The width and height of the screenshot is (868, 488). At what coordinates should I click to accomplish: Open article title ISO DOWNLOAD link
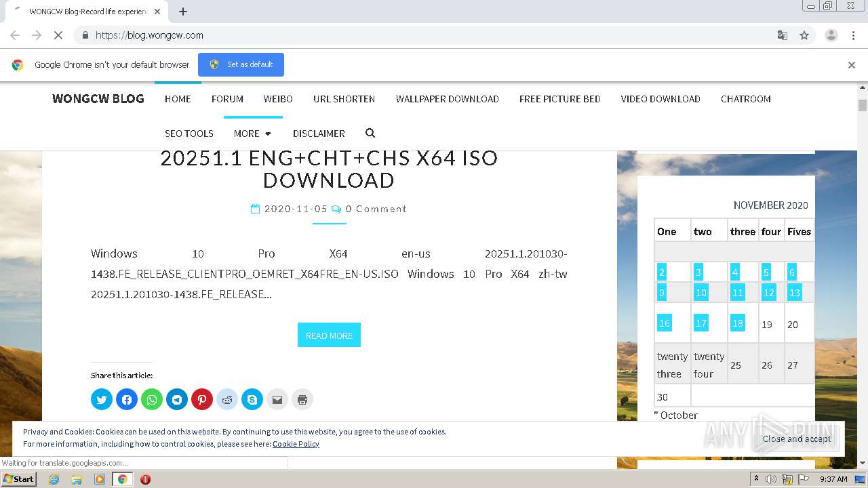(329, 169)
